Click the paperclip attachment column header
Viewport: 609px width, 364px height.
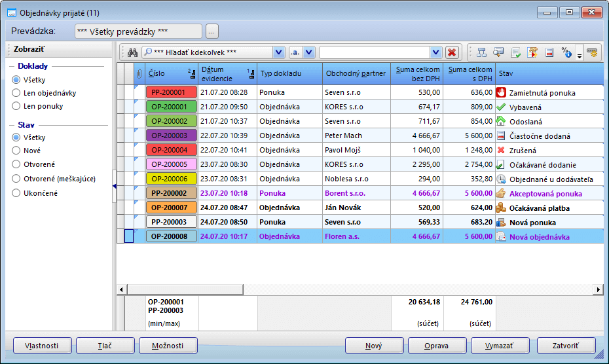pyautogui.click(x=138, y=73)
